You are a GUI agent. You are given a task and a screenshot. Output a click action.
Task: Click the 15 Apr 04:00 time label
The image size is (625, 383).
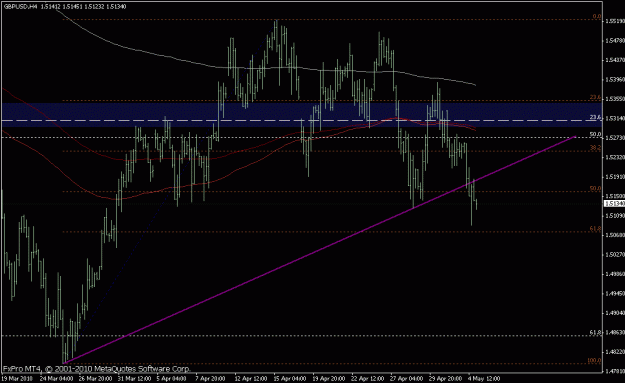[290, 378]
